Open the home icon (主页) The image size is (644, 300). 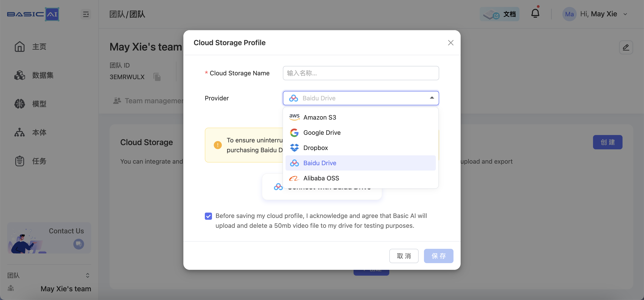pyautogui.click(x=19, y=47)
